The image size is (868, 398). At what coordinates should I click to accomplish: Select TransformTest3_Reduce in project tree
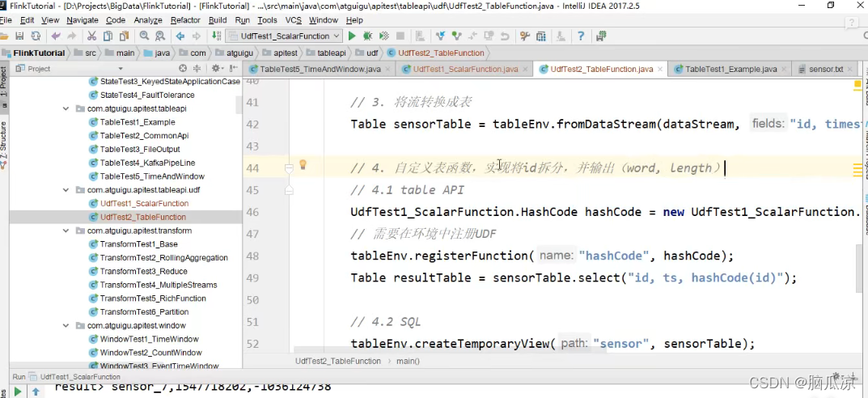tap(143, 271)
